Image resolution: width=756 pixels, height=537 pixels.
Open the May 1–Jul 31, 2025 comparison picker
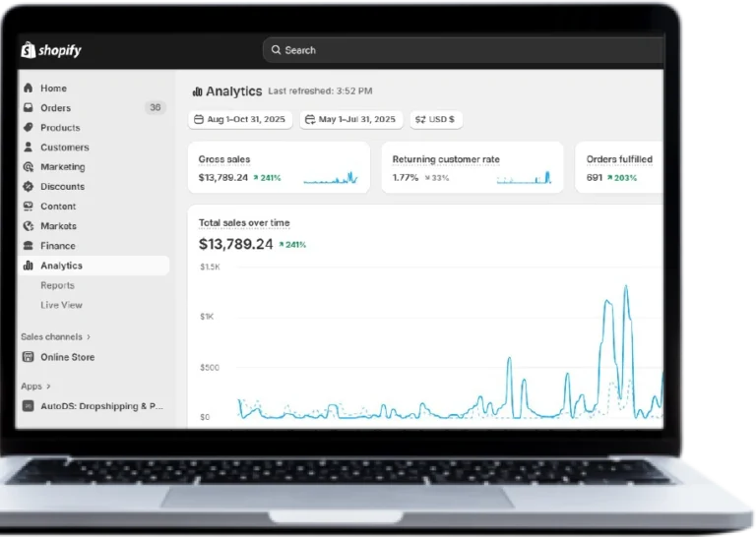[x=350, y=119]
